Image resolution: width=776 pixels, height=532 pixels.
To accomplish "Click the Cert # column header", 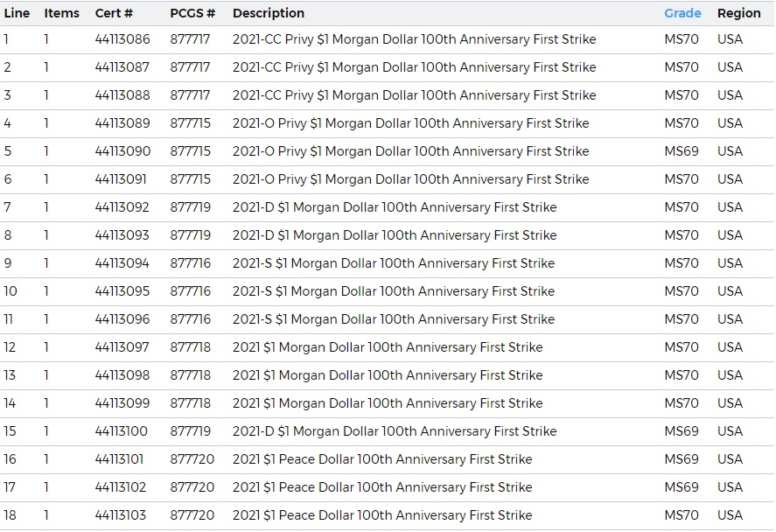I will [114, 13].
